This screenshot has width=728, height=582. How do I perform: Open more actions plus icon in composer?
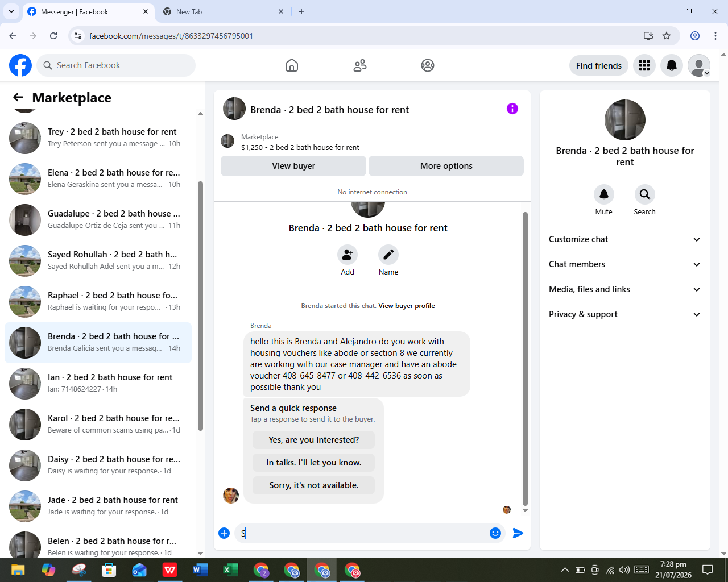[224, 533]
